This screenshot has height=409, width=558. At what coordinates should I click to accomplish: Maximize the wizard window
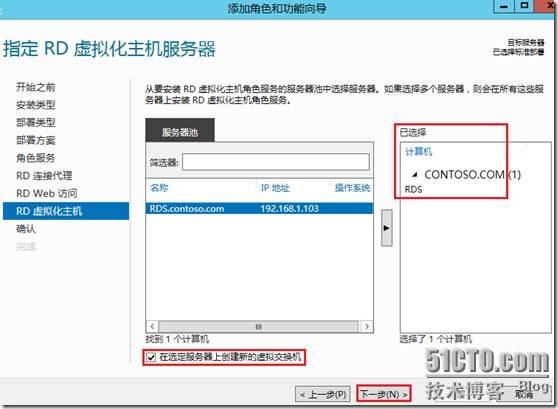coord(524,6)
